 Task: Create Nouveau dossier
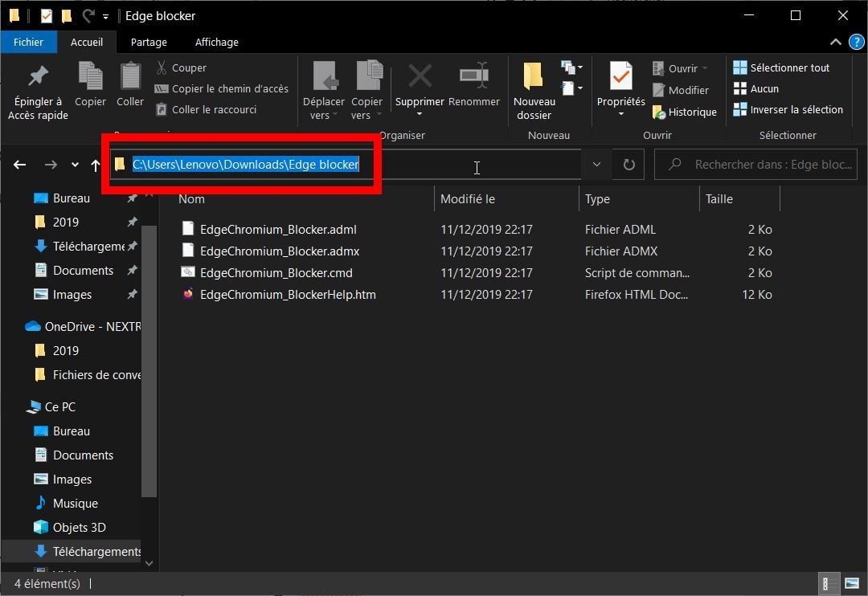coord(534,91)
